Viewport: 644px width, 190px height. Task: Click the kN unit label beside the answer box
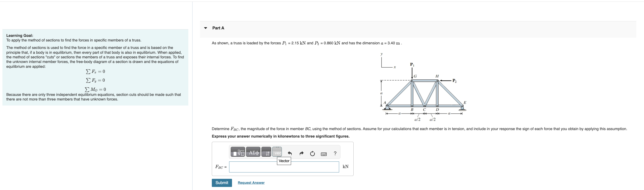pyautogui.click(x=345, y=167)
